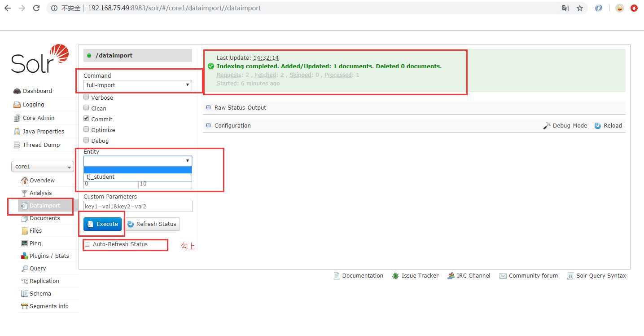Click the browser back arrow
Viewport: 644px width, 336px height.
(8, 8)
